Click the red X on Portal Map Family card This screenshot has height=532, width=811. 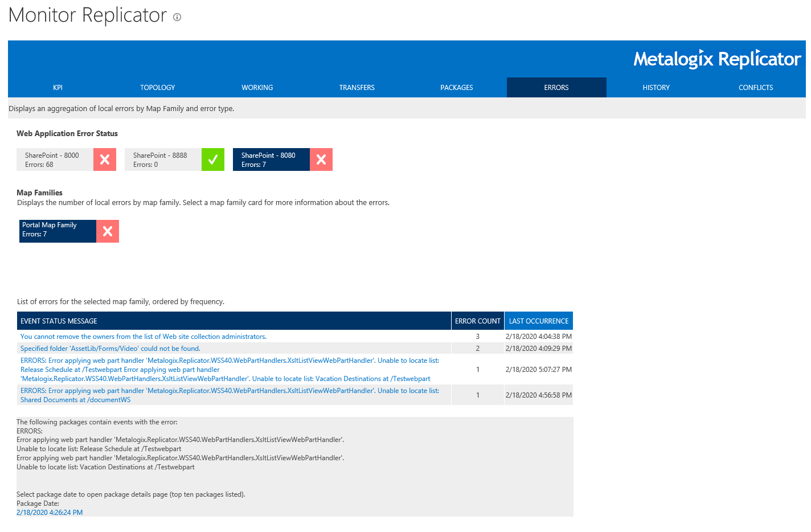pos(108,231)
